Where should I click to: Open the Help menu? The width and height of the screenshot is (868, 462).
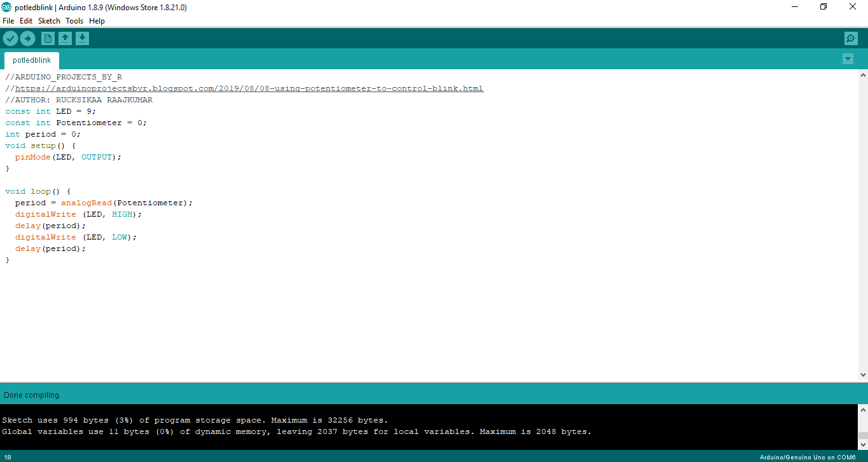point(97,21)
